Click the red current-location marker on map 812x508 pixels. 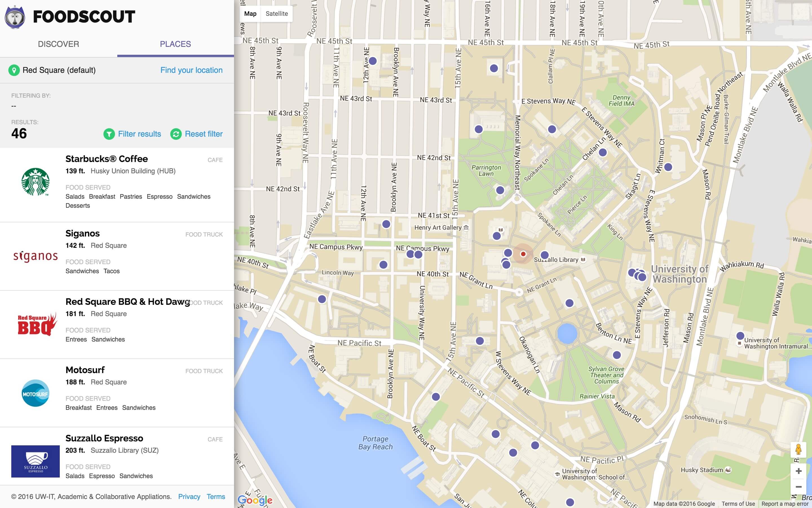523,254
